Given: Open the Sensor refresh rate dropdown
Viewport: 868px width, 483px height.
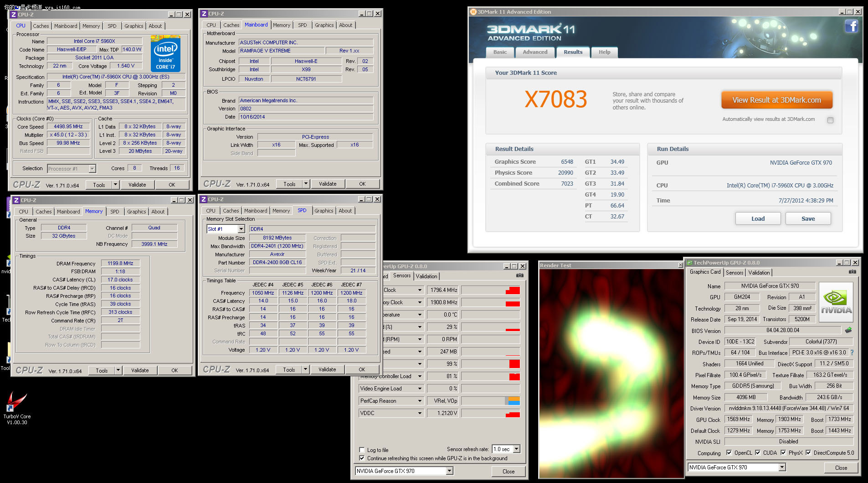Looking at the screenshot, I should click(516, 449).
